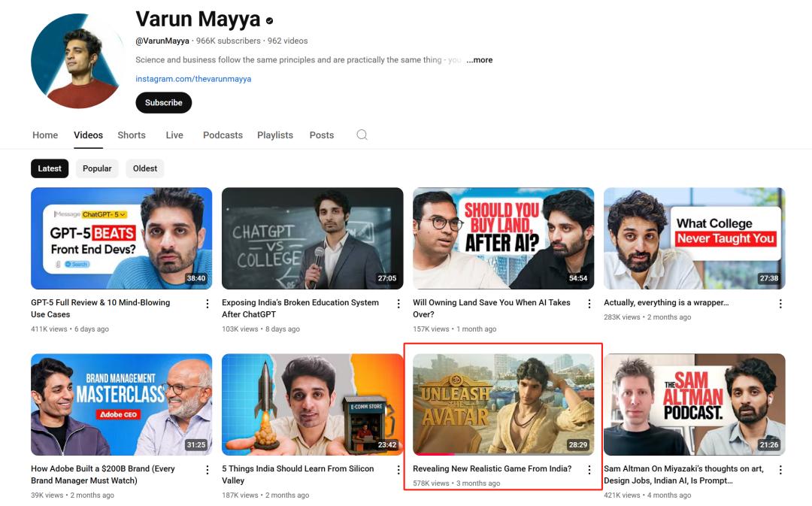Play the GPT-5 BEATS Front End Devs thumbnail
Screen dimensions: 812x506
click(x=122, y=238)
